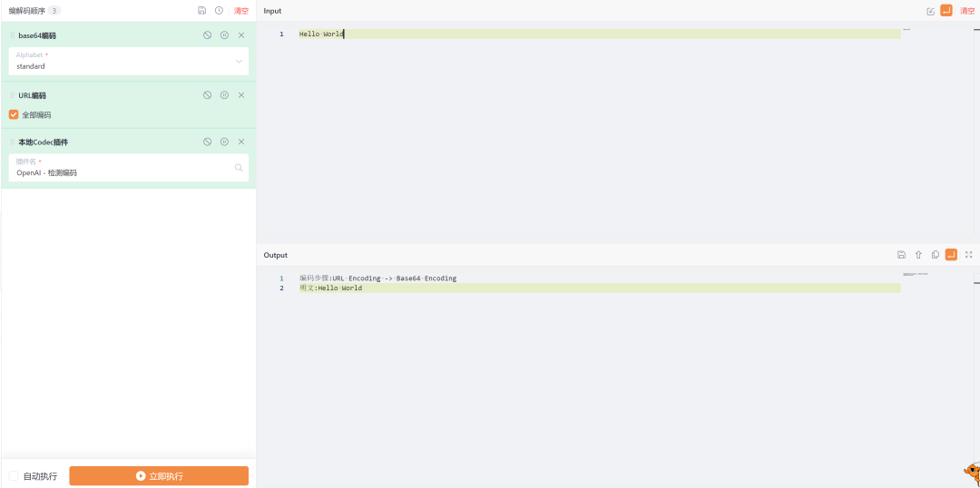Click the plugin name search field
Screen dimensions: 980x488
tap(129, 168)
